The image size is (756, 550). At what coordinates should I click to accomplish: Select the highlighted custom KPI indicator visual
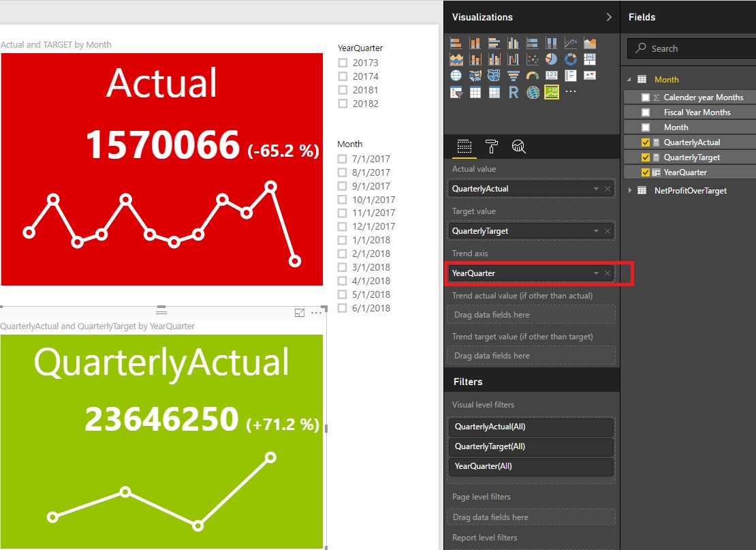[x=551, y=91]
